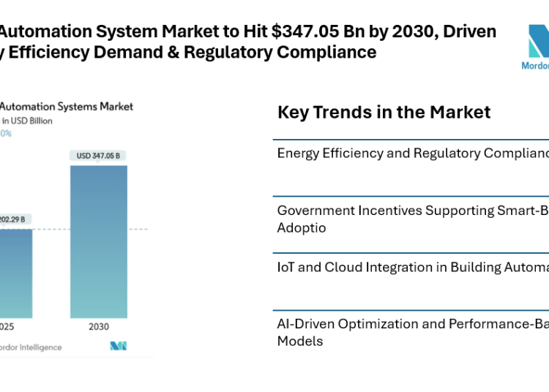The image size is (549, 392).
Task: Click the 'in USD Billion' chart subtitle
Action: (28, 121)
